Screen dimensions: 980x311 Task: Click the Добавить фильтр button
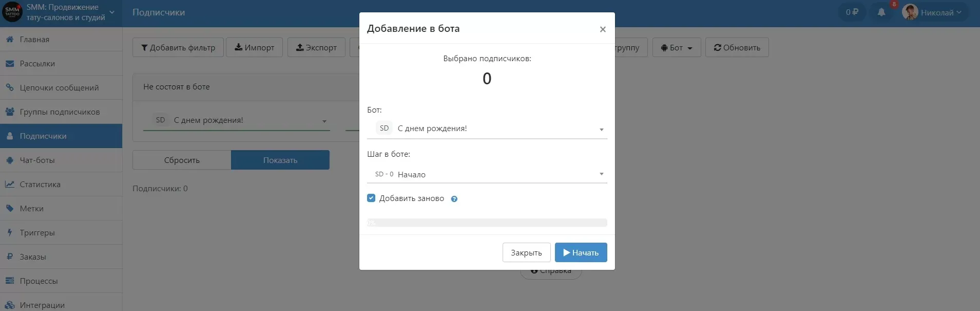[178, 47]
